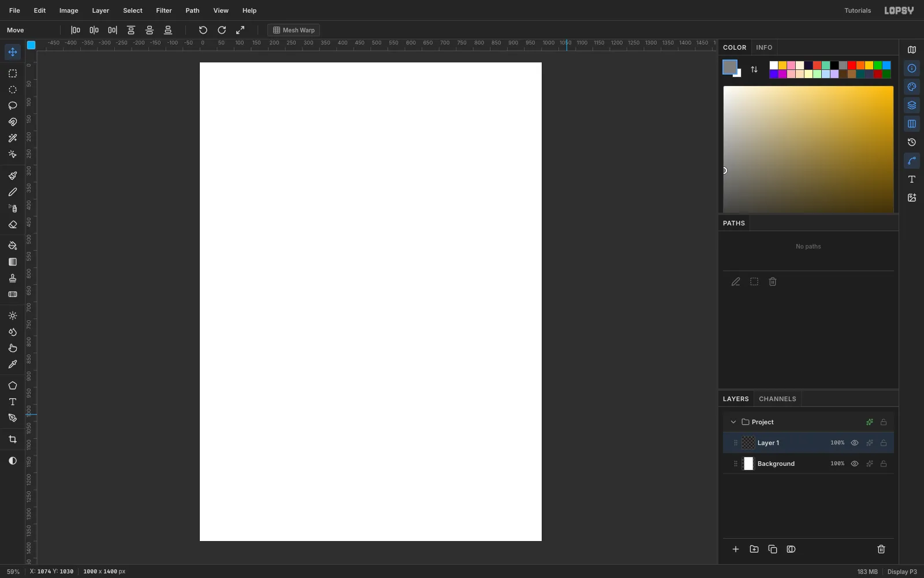
Task: Switch to the Channels tab
Action: pos(777,399)
